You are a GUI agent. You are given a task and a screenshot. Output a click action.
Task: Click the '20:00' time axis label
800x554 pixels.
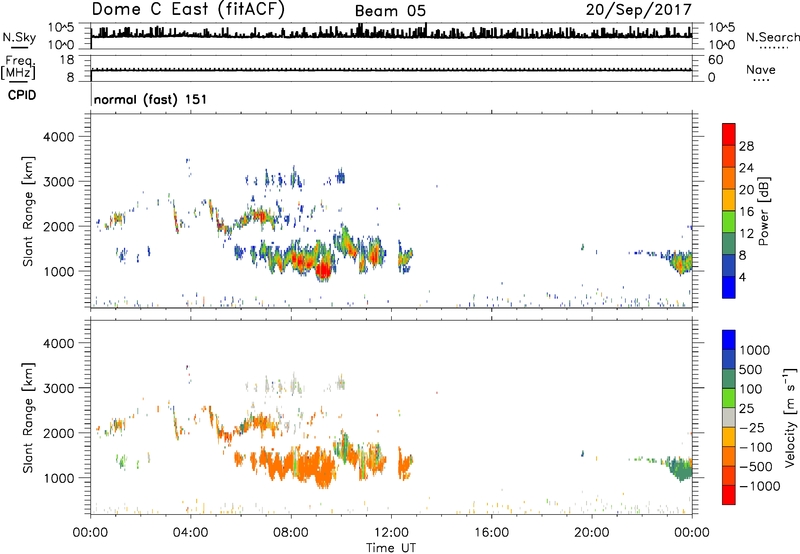point(592,533)
